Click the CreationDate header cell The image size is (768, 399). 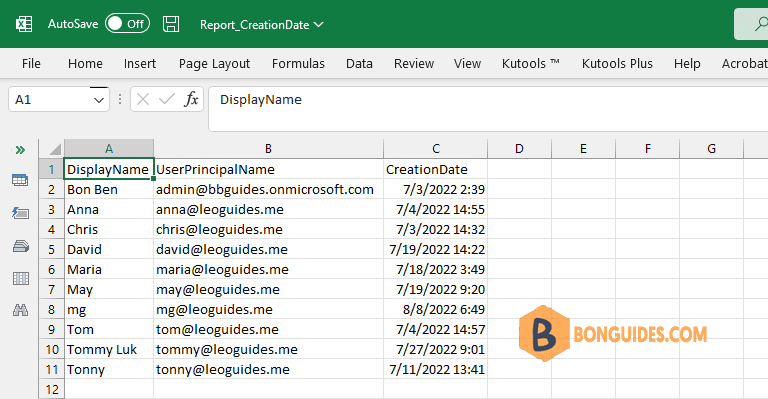[x=436, y=169]
